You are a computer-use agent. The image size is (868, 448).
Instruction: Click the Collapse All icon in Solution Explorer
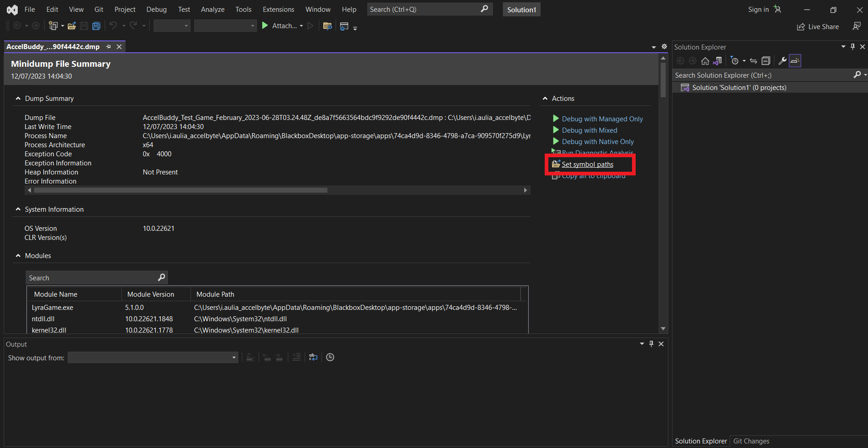pyautogui.click(x=766, y=61)
